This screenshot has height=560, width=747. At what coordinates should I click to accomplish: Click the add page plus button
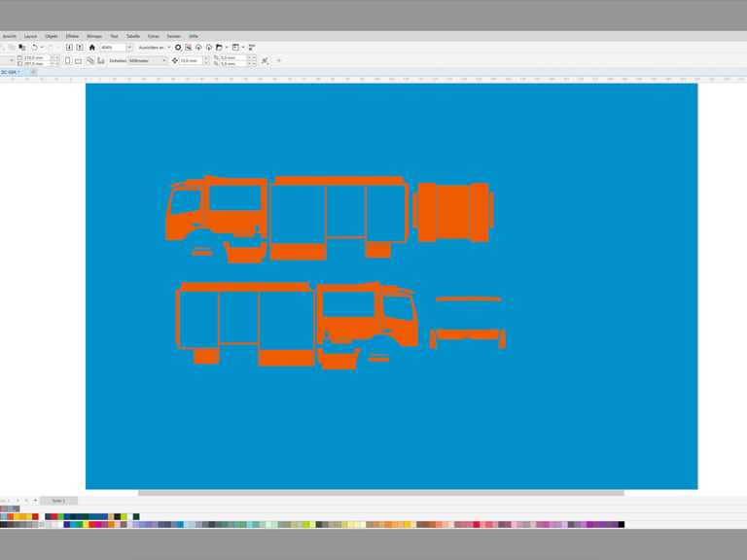[35, 501]
